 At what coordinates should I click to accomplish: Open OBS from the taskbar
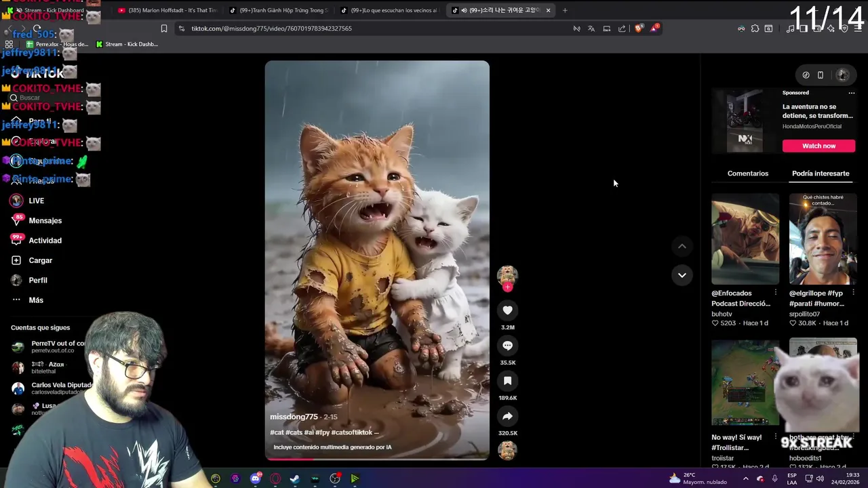click(x=334, y=479)
